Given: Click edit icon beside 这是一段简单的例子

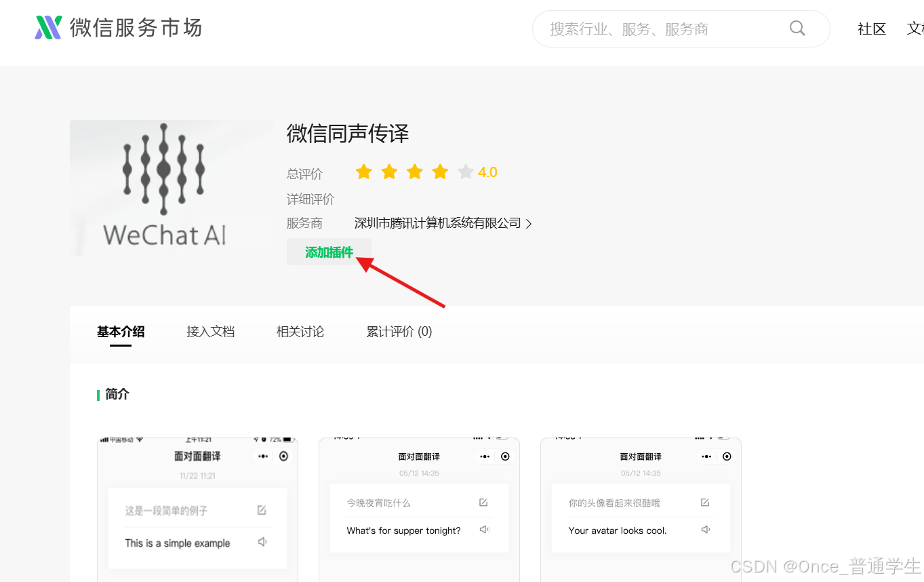Looking at the screenshot, I should 262,510.
